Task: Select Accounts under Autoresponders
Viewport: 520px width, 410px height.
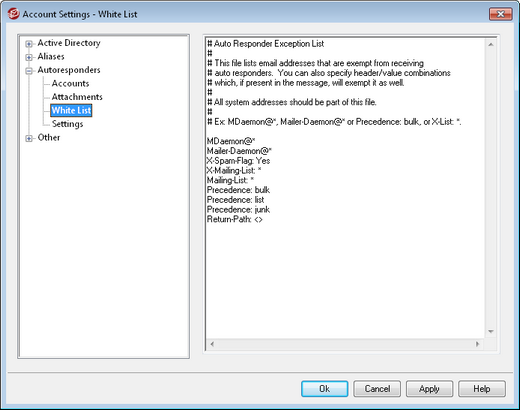Action: coord(70,83)
